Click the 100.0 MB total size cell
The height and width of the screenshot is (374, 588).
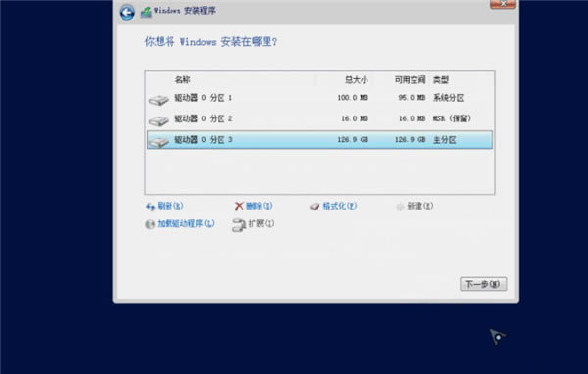pos(353,98)
